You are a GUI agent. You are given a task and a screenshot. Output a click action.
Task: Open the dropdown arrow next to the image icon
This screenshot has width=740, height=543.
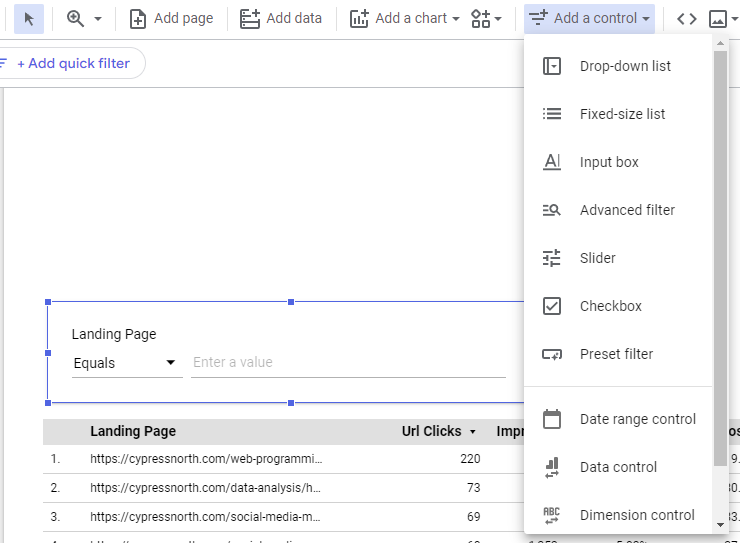coord(734,19)
